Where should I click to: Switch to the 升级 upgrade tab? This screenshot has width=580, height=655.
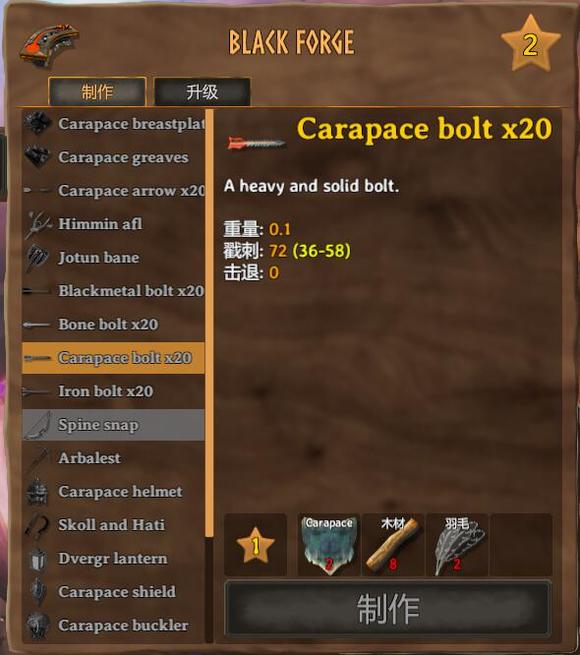202,91
